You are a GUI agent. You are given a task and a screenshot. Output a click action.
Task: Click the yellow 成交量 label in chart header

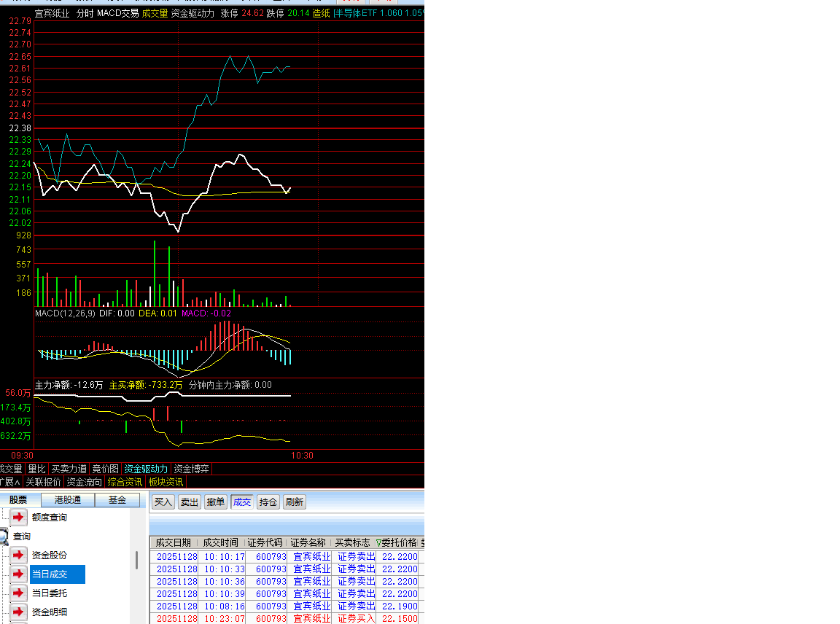155,13
